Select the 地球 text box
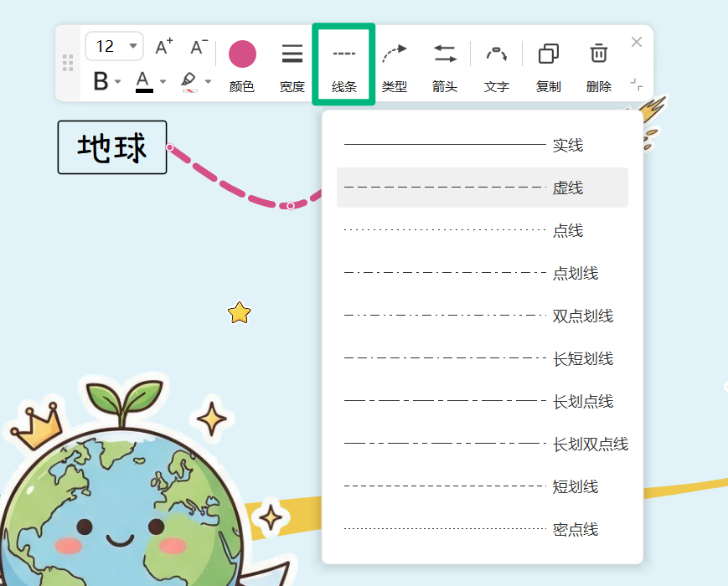Viewport: 728px width, 586px height. click(112, 147)
